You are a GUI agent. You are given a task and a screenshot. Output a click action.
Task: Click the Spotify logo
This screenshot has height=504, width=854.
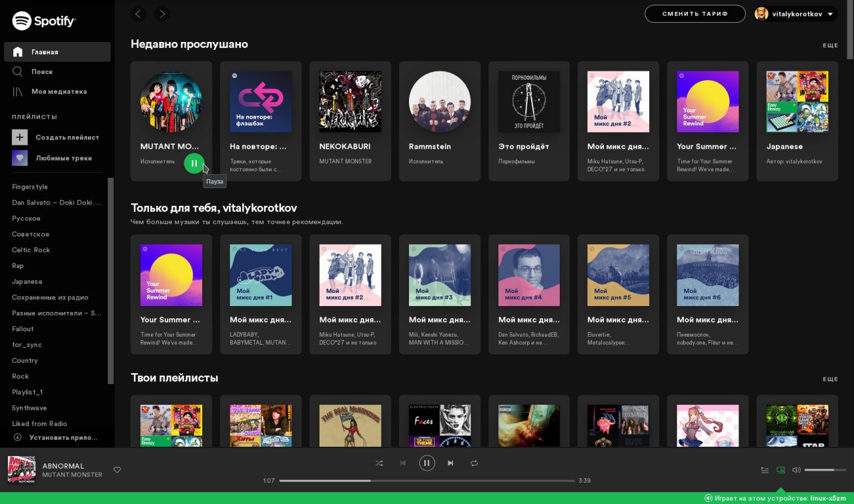(x=44, y=21)
